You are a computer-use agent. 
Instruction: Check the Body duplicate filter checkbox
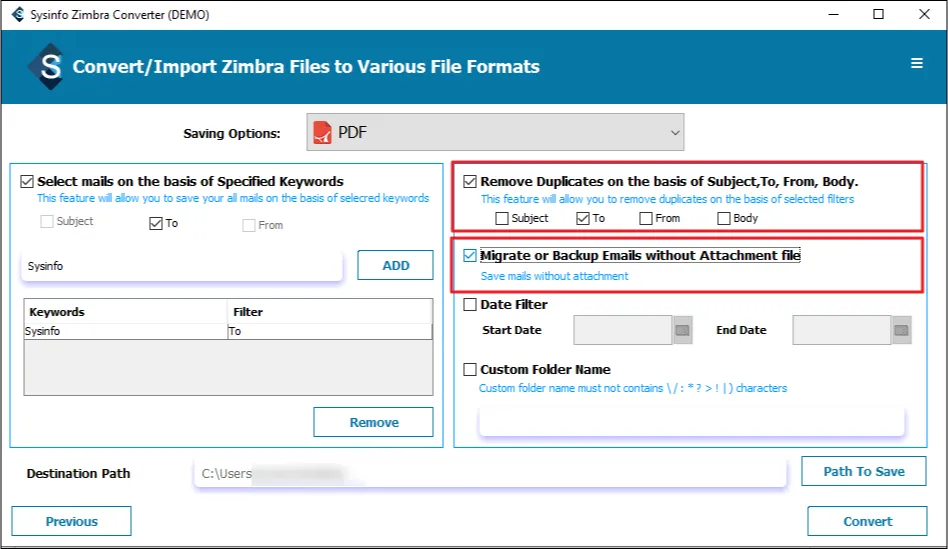[x=724, y=218]
